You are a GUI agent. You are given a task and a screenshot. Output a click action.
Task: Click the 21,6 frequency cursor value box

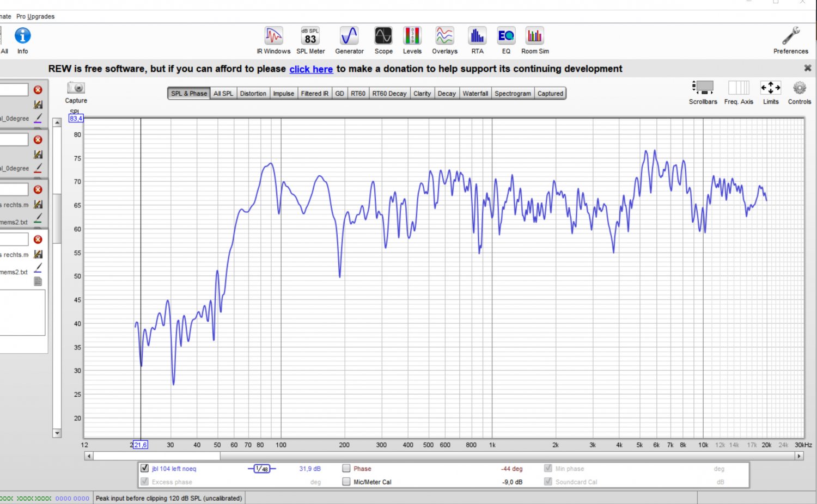tap(141, 445)
